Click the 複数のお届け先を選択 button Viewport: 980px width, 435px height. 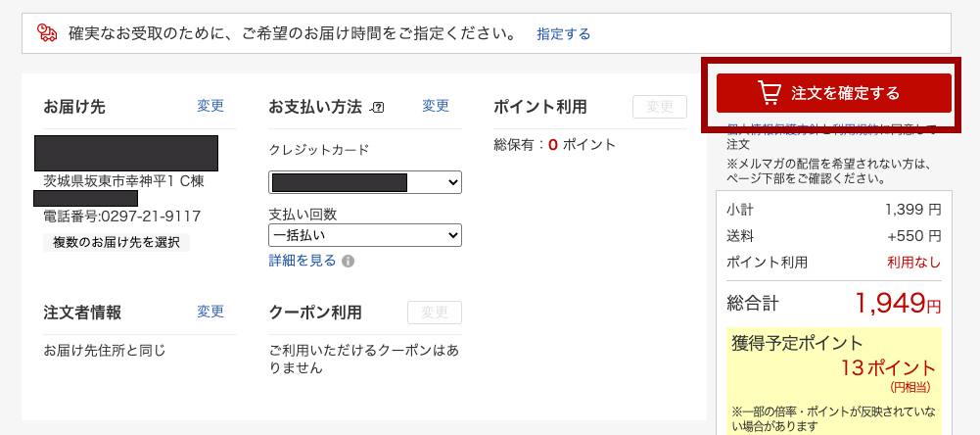click(117, 242)
